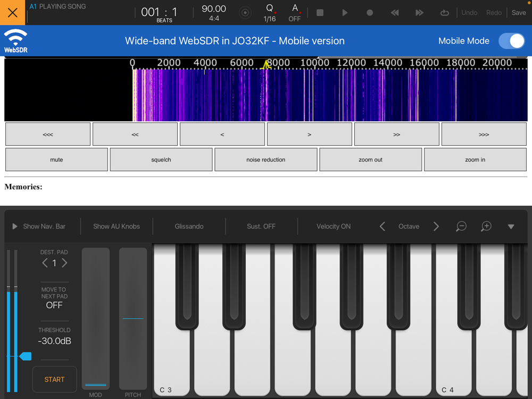Click the record circle icon

[x=370, y=13]
